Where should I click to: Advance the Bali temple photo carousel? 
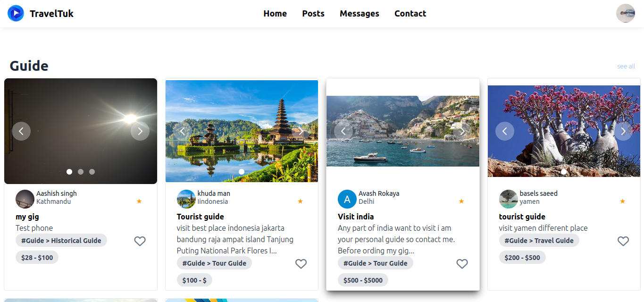click(301, 131)
